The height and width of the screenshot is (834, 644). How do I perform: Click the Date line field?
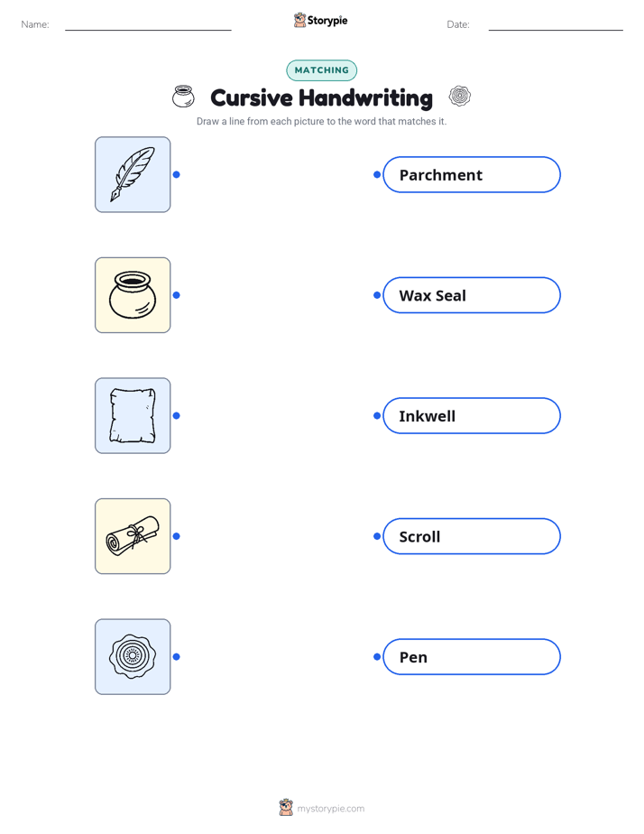pyautogui.click(x=556, y=25)
